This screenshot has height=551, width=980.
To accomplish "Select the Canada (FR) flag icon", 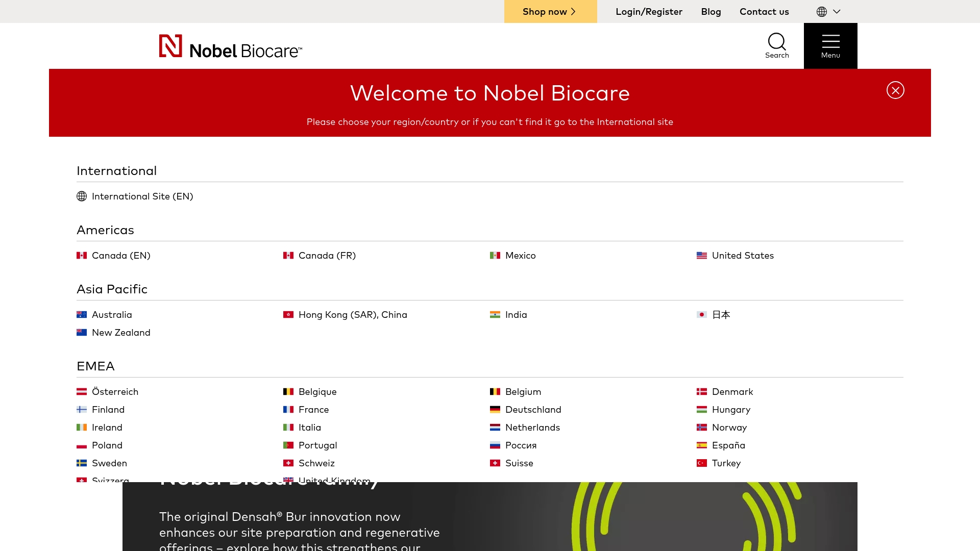I will tap(288, 255).
